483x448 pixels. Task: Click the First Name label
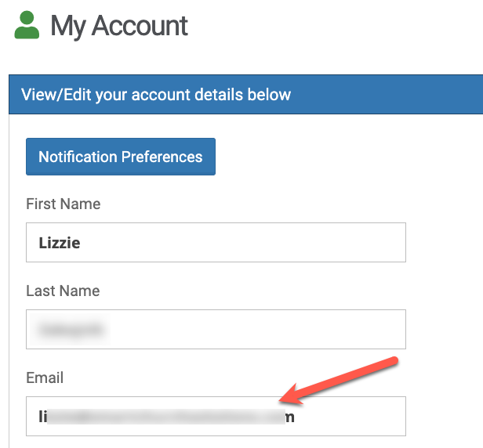[x=63, y=204]
